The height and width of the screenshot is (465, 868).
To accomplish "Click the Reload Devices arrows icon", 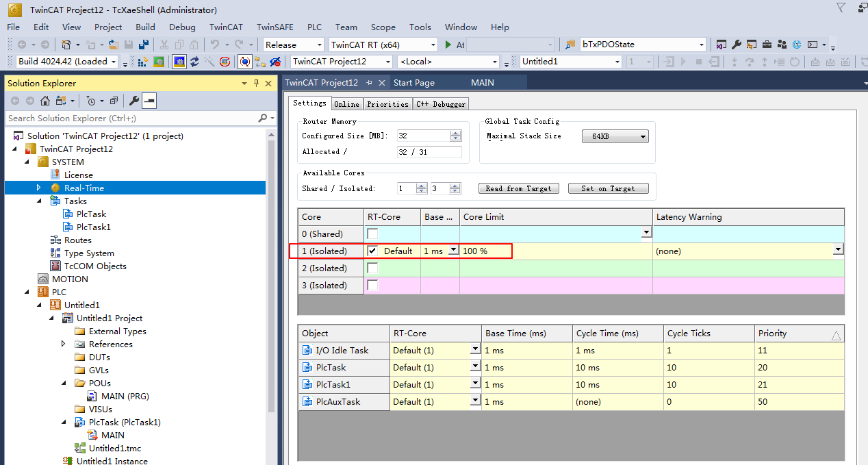I will click(x=194, y=62).
